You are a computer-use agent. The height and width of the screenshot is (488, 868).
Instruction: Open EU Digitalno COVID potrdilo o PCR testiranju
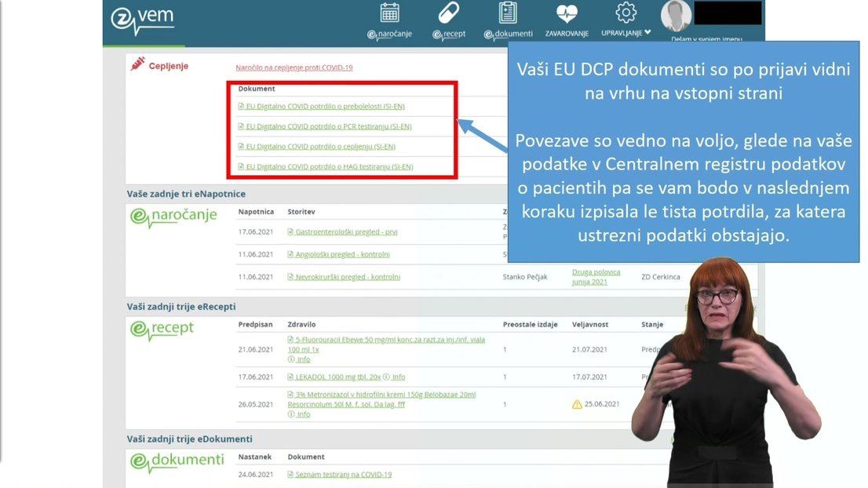(329, 126)
